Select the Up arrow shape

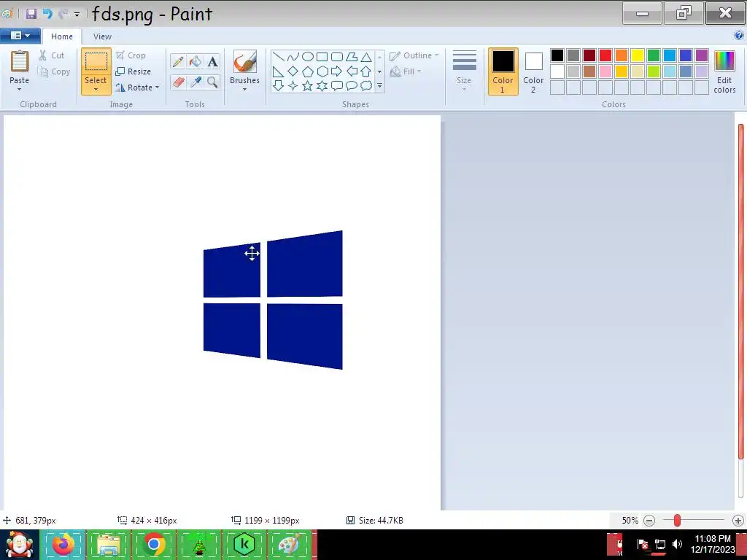[x=366, y=71]
